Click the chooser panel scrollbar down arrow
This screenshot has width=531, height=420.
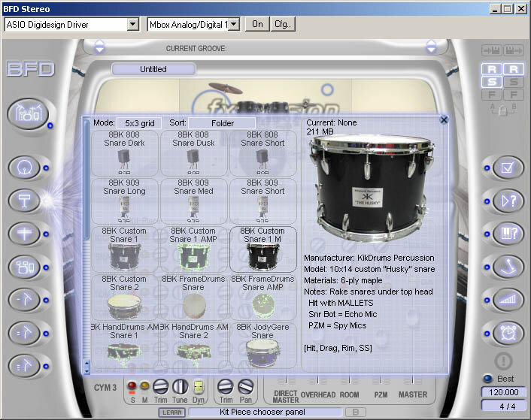click(x=86, y=370)
